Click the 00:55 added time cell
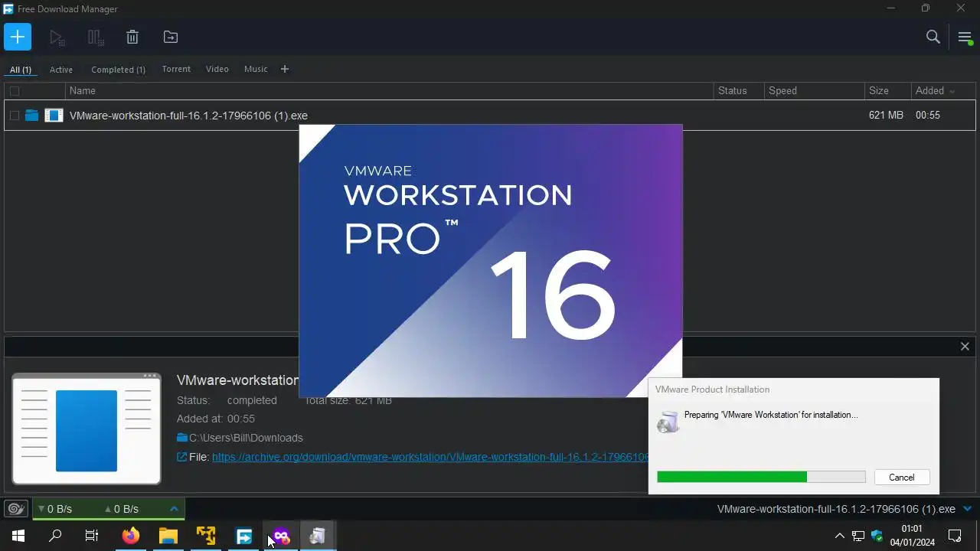This screenshot has height=551, width=980. (x=928, y=115)
